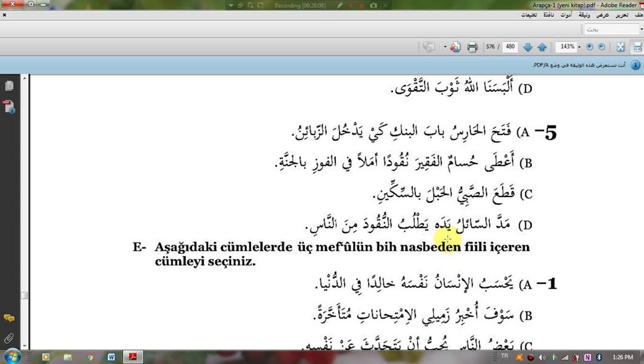Click the question number 5 heading

(546, 133)
